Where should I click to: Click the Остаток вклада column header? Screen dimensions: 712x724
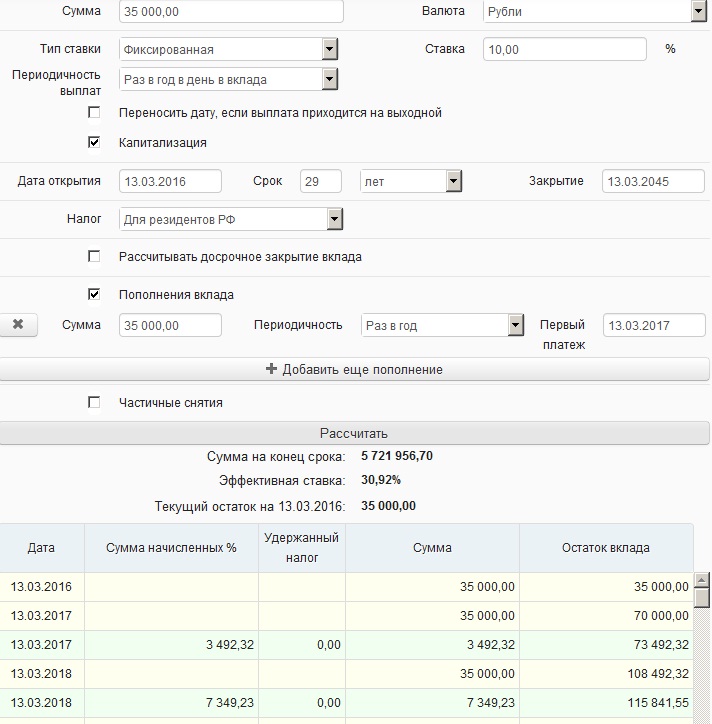(x=606, y=548)
